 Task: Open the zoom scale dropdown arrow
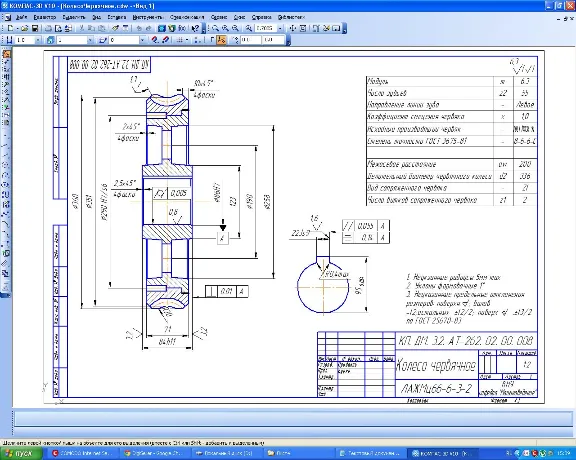280,28
